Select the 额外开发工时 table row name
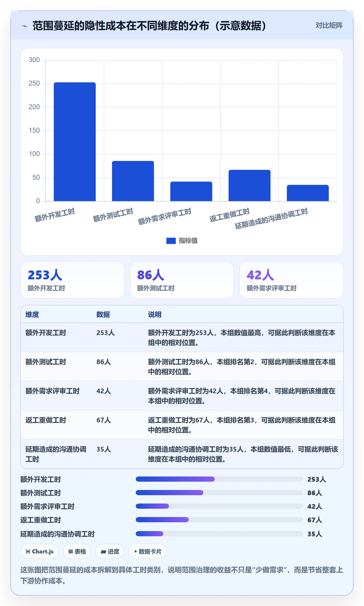 point(46,333)
